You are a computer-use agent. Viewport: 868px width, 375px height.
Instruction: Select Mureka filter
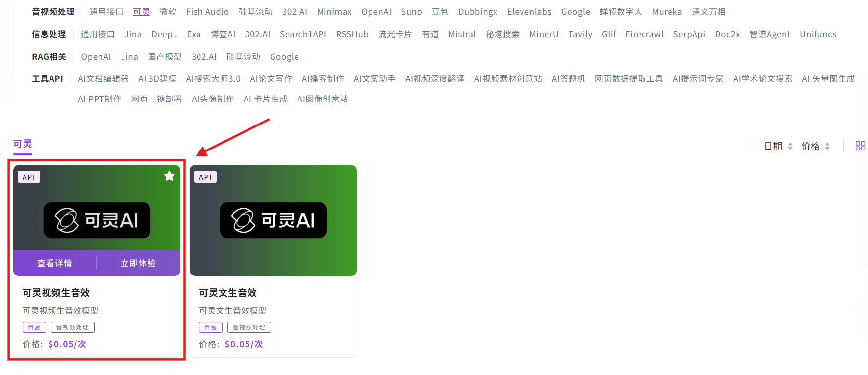[667, 12]
